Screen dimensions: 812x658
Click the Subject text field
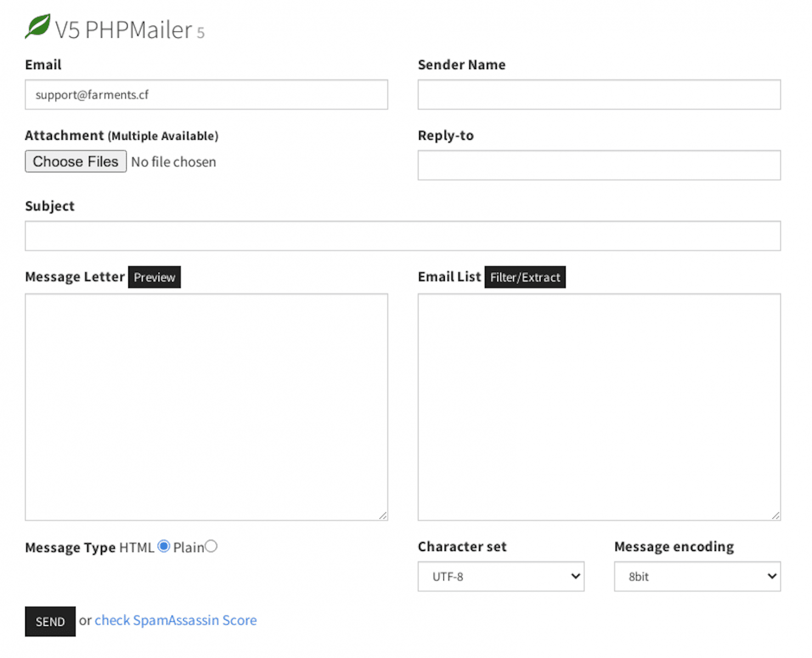pyautogui.click(x=403, y=236)
